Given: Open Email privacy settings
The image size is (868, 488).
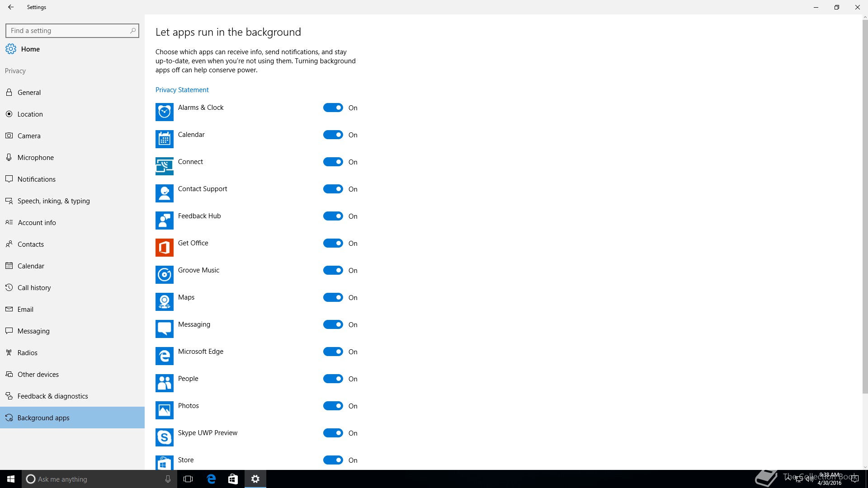Looking at the screenshot, I should (72, 309).
